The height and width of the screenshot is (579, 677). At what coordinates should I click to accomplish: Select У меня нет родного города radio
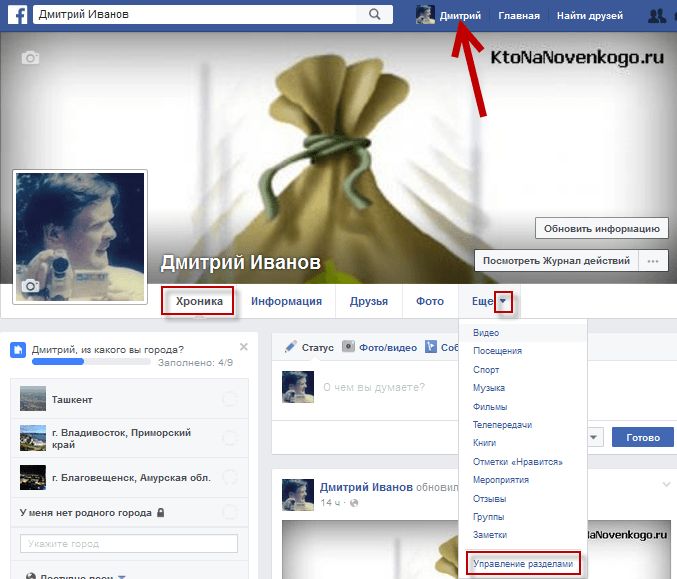coord(230,513)
